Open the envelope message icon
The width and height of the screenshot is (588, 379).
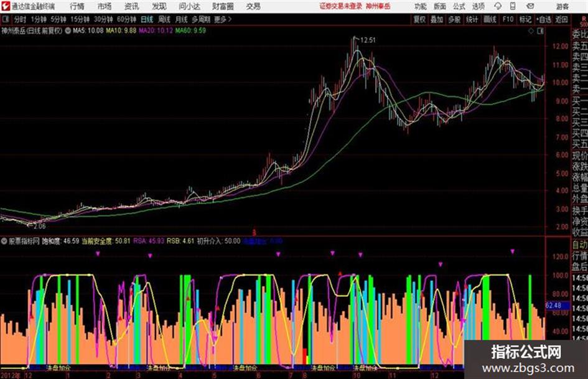coord(530,6)
